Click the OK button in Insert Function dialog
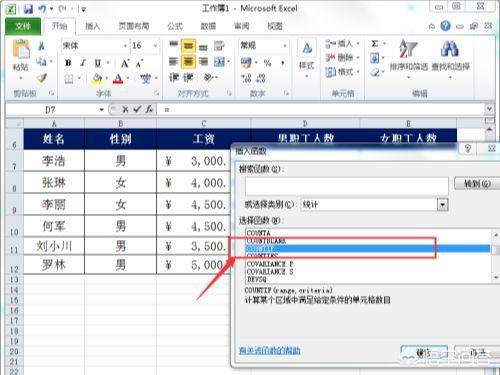Image resolution: width=500 pixels, height=375 pixels. coord(424,353)
